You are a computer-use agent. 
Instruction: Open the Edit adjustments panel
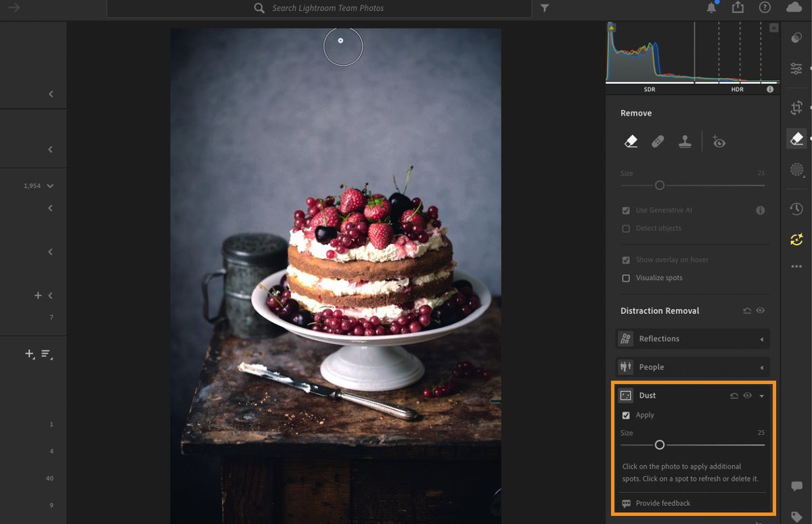coord(796,68)
